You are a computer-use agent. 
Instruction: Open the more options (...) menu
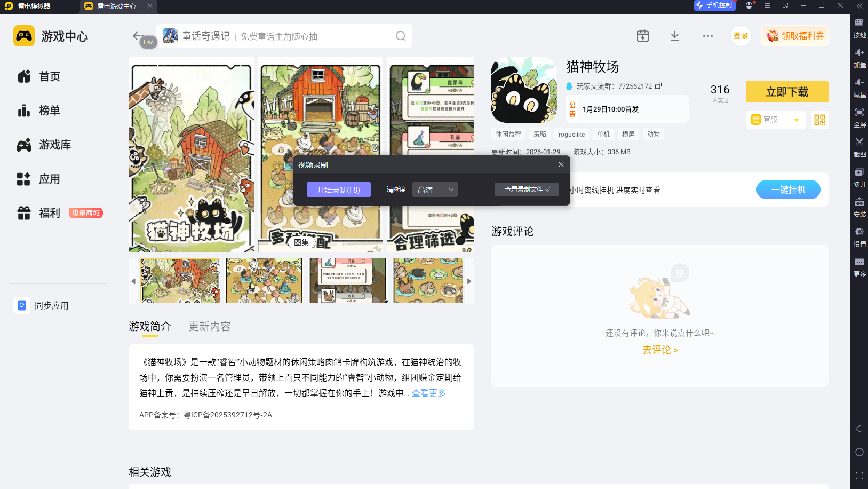pos(708,35)
